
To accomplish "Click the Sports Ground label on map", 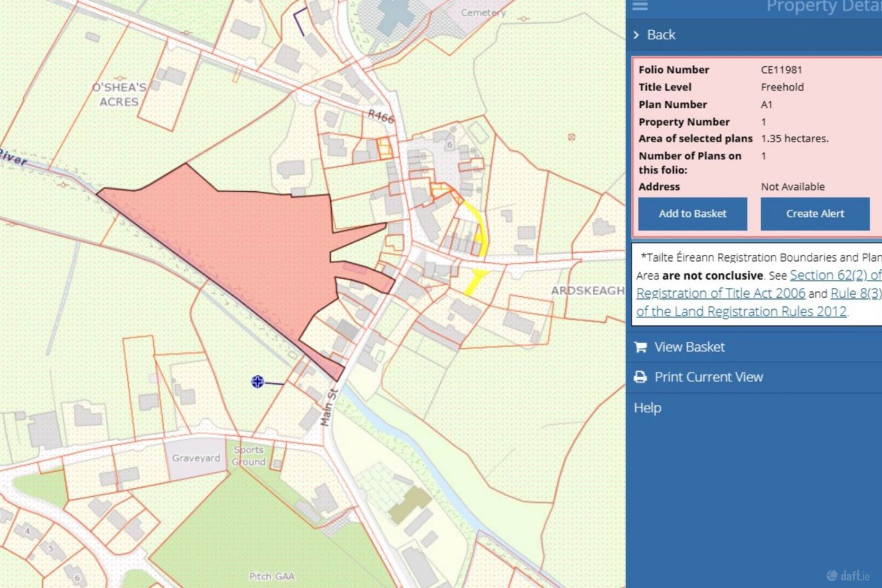I will pos(249,456).
